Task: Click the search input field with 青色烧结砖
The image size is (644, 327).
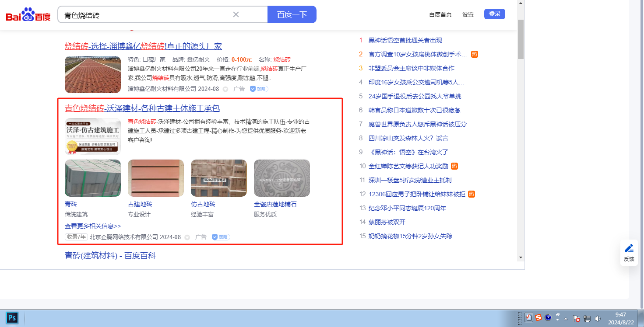Action: (x=144, y=15)
